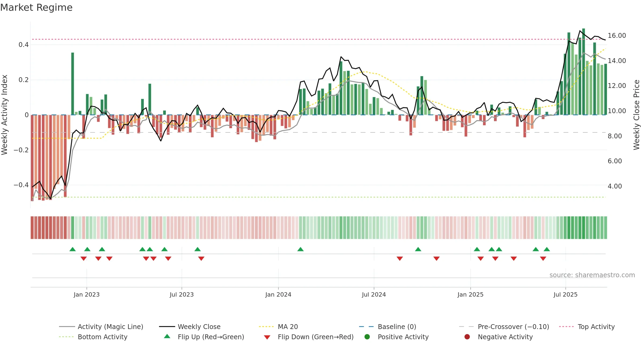
Task: Click the last flip down triangle before Jul 2025
Action: (543, 258)
